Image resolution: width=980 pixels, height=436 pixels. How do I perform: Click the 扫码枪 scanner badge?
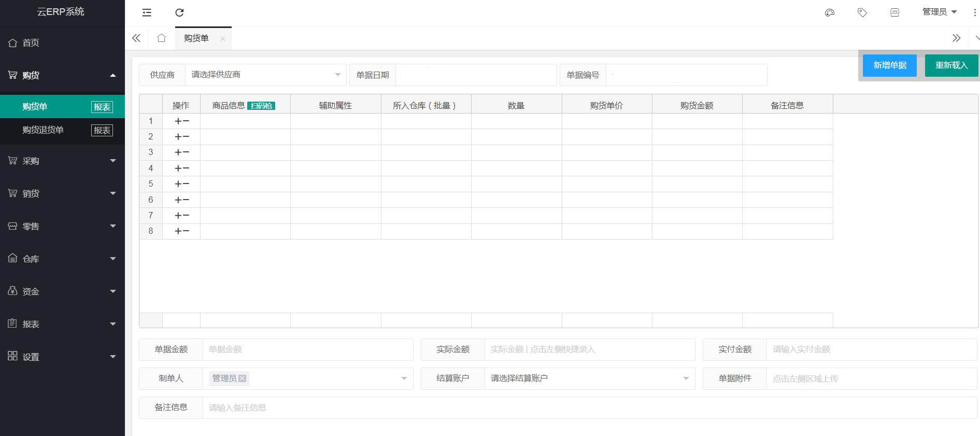[x=261, y=106]
